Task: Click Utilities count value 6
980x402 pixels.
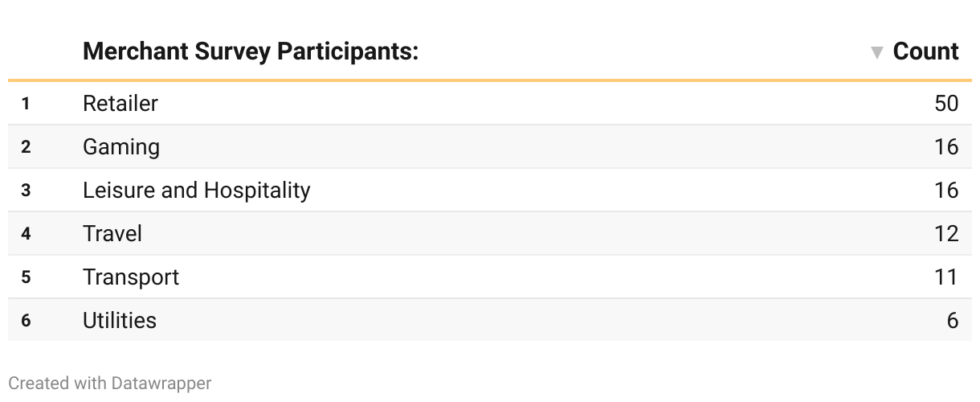Action: tap(952, 321)
